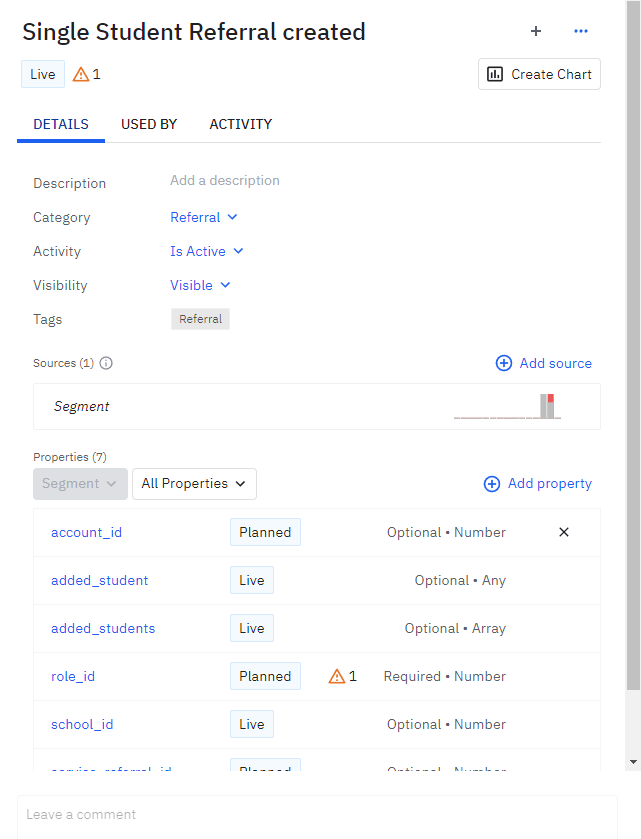Click the Sources info icon

click(106, 363)
